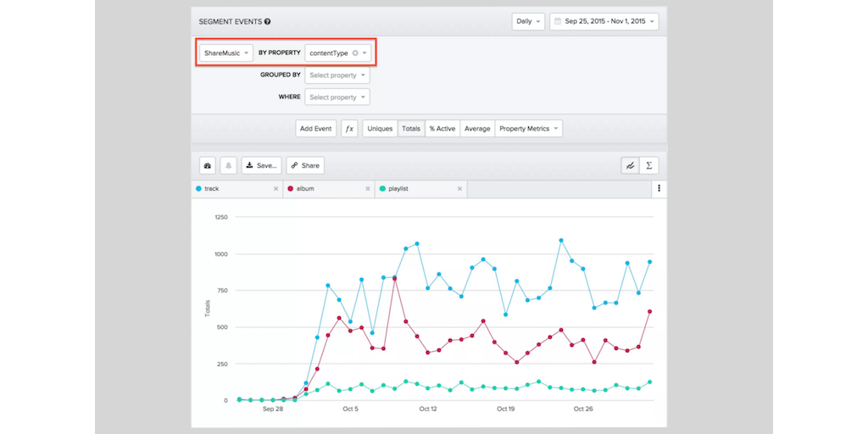Toggle the Totals metric
Viewport: 868px width, 434px height.
pyautogui.click(x=411, y=129)
